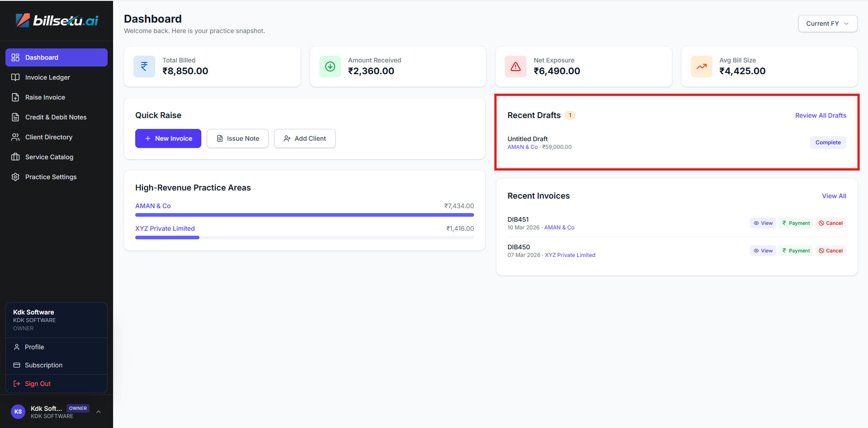This screenshot has height=428, width=868.
Task: Open Client Directory page
Action: click(48, 137)
